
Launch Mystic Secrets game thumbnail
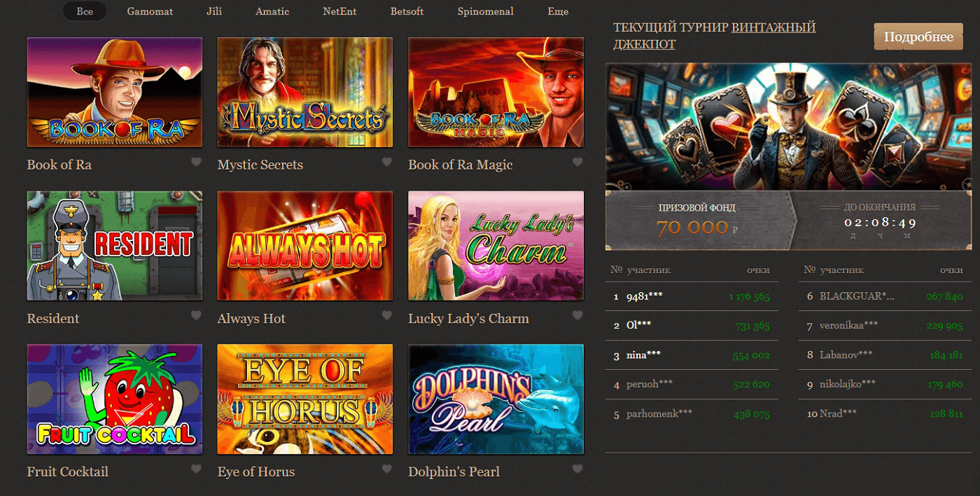point(305,92)
